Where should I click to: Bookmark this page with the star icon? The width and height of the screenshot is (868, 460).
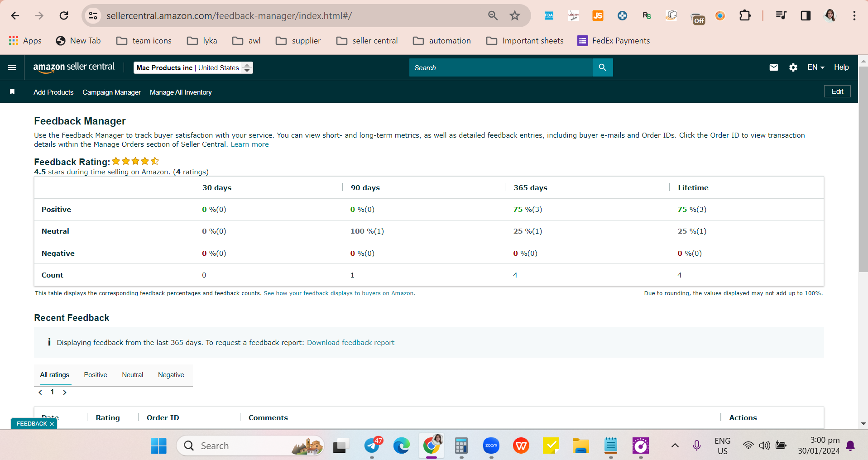coord(515,16)
